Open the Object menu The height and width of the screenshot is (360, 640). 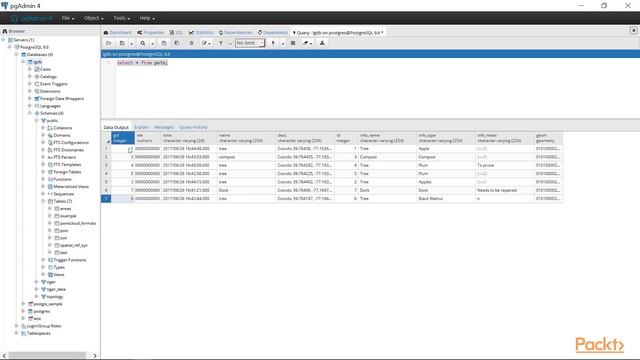click(93, 18)
